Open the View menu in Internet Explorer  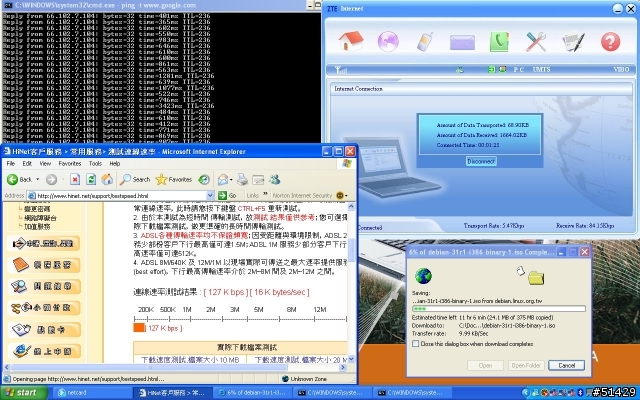(x=45, y=164)
